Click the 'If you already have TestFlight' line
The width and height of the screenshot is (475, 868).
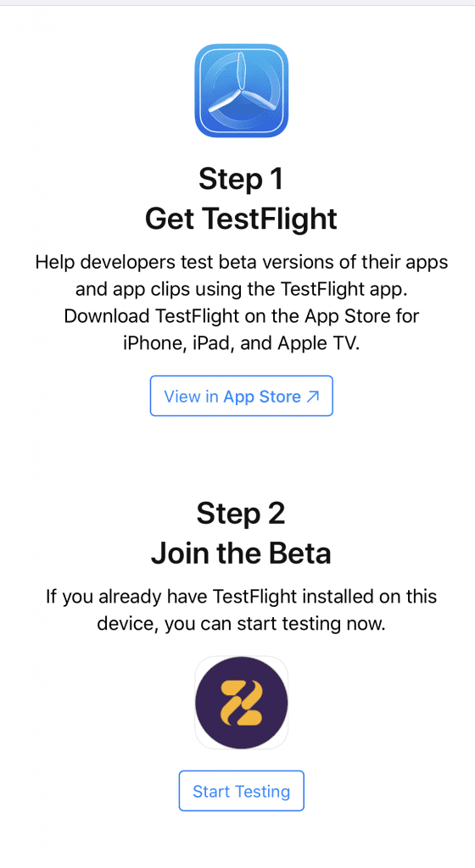[242, 597]
